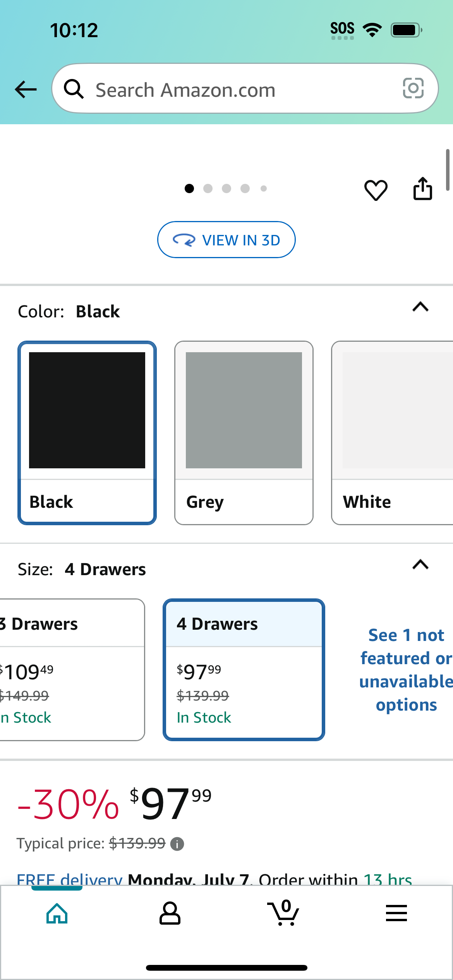This screenshot has height=980, width=453.
Task: Collapse the Size section chevron
Action: [420, 565]
